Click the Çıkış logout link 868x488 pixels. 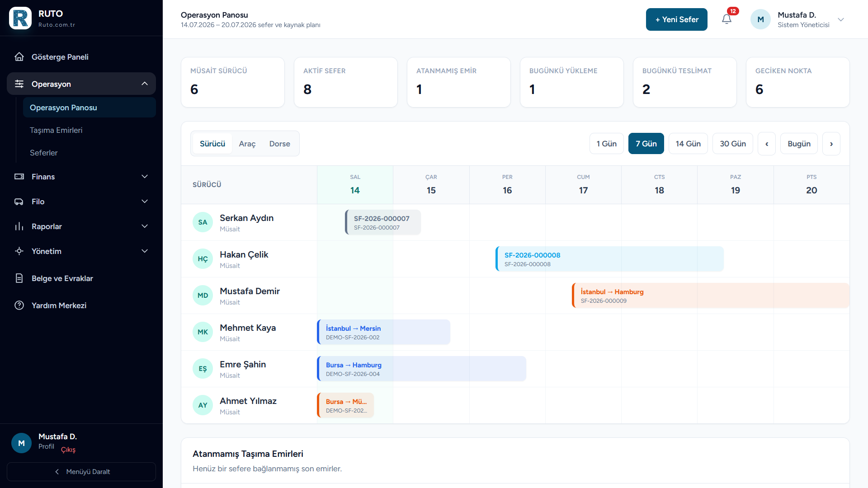68,449
